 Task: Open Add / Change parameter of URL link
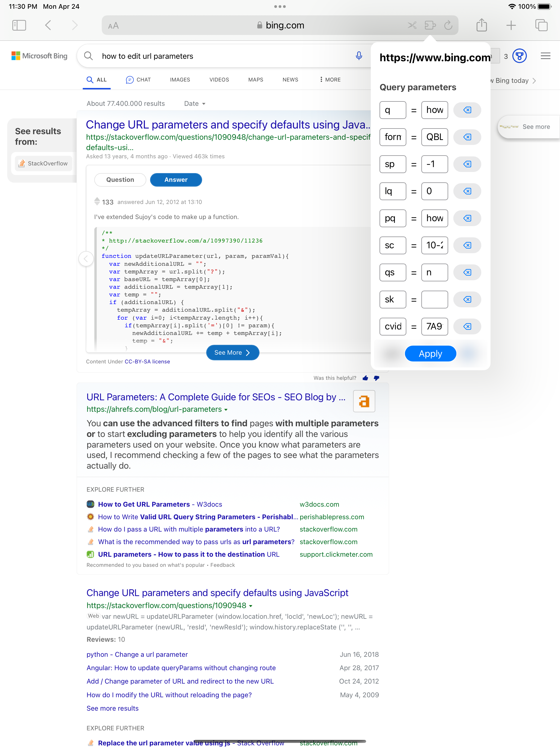pyautogui.click(x=180, y=681)
